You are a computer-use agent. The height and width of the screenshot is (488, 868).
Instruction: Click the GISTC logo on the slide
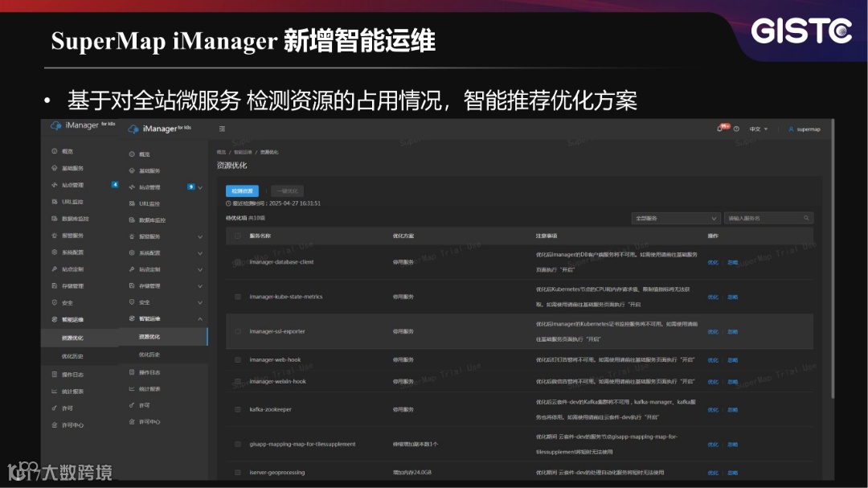point(801,31)
